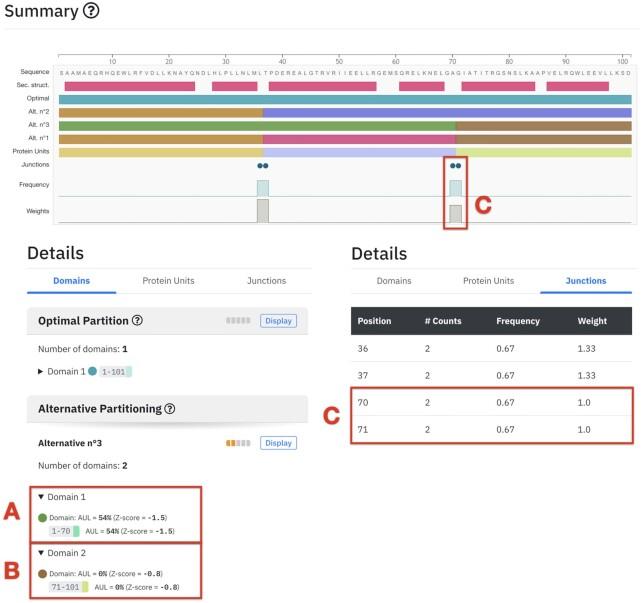642x603 pixels.
Task: Click the green circle for Alternative Domain 1
Action: click(x=43, y=517)
